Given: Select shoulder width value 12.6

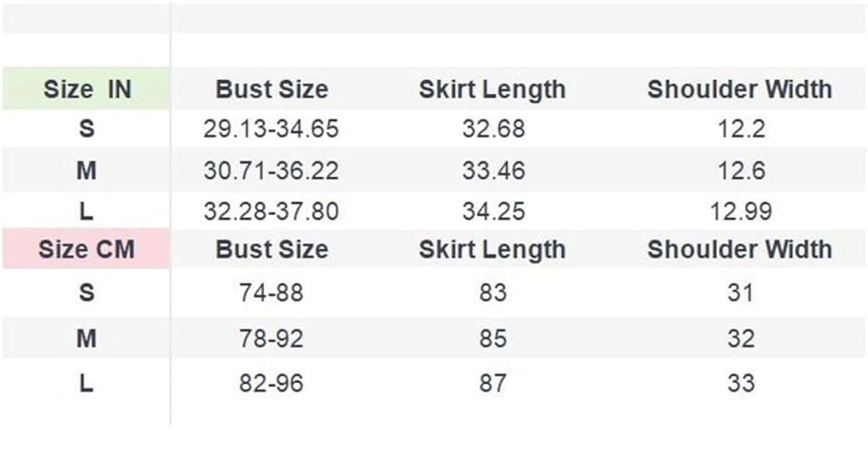Looking at the screenshot, I should [741, 171].
